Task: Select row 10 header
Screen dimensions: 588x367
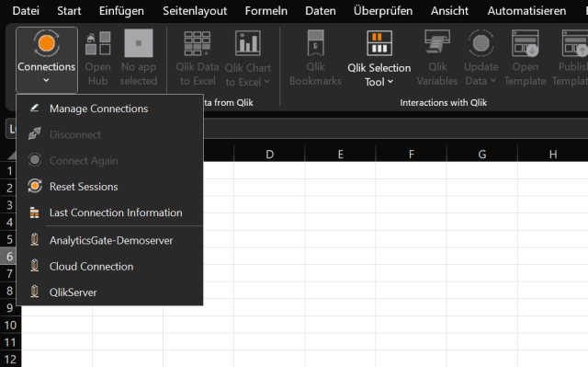Action: click(10, 325)
